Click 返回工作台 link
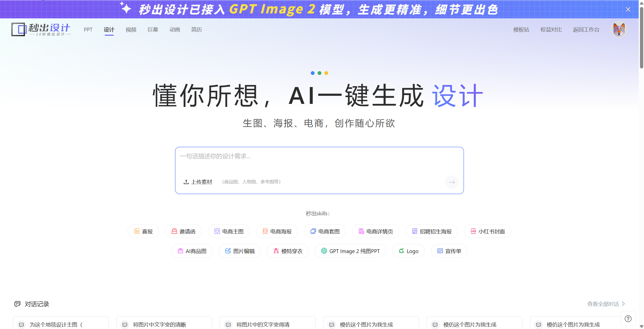Image resolution: width=644 pixels, height=329 pixels. click(586, 30)
